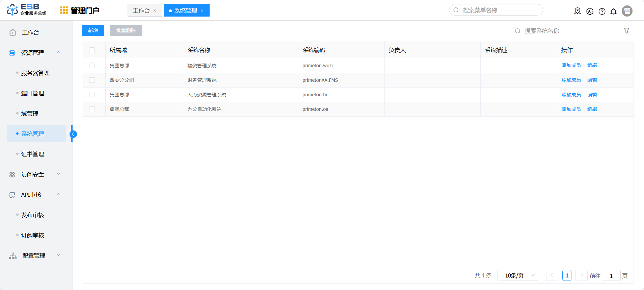Click the 新增 button
Screen dimensions: 644x290
pyautogui.click(x=93, y=30)
